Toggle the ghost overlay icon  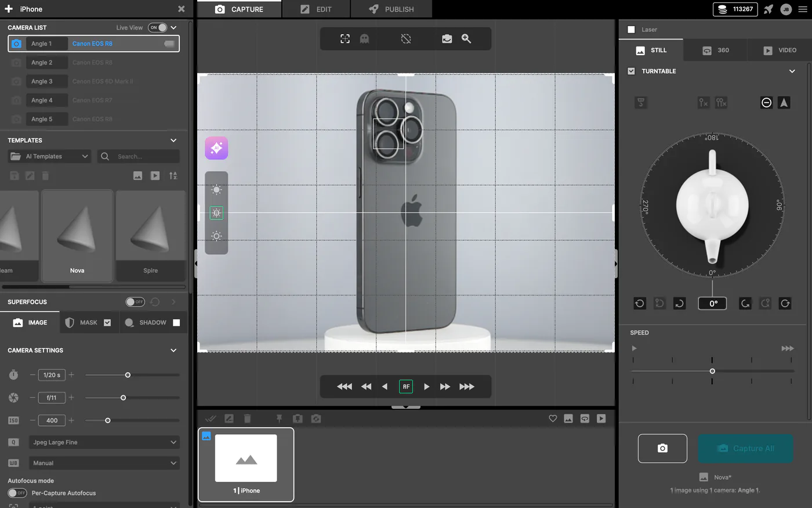point(364,39)
